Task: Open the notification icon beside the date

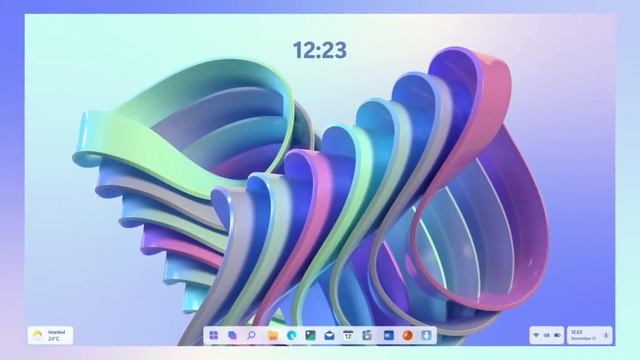Action: click(606, 335)
